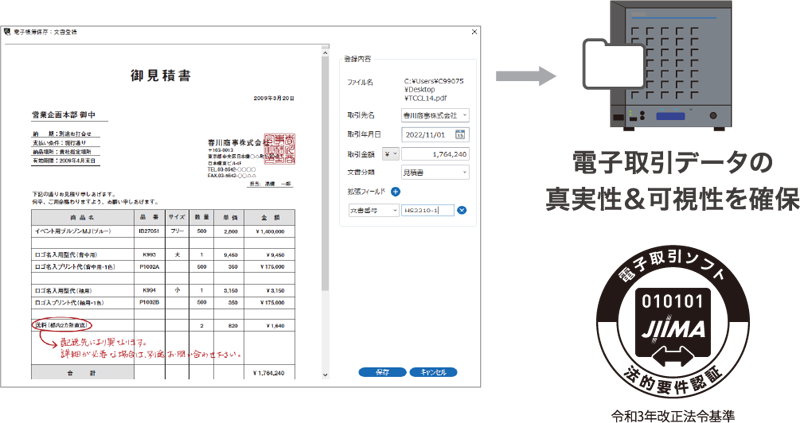800x423 pixels.
Task: Click the フリー size cell
Action: [177, 231]
